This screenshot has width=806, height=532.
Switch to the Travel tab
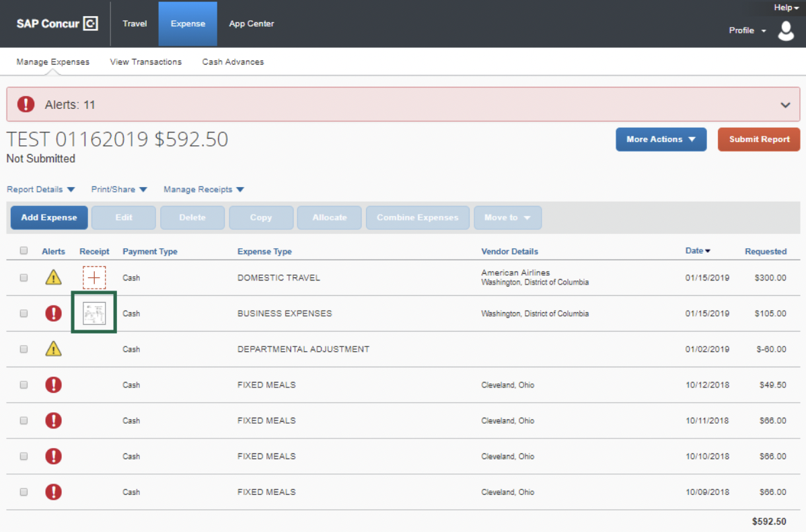135,24
